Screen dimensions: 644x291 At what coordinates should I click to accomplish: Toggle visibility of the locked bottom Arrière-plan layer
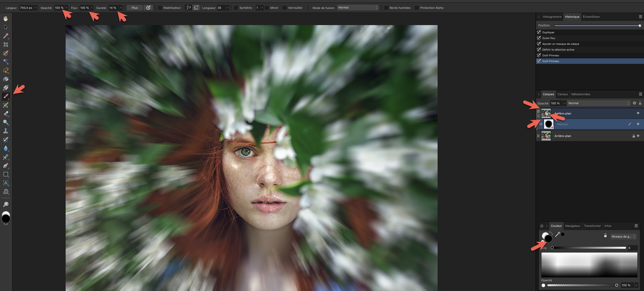638,136
